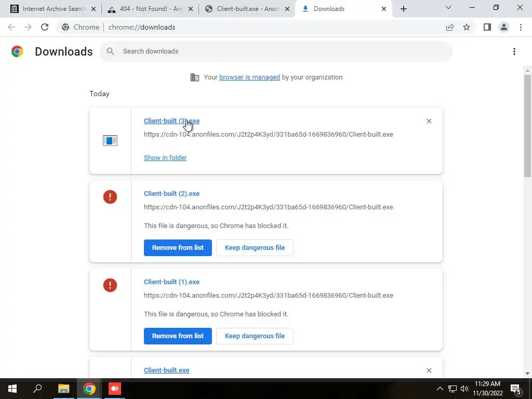
Task: Remove Client-built (1).exe from list
Action: 178,336
